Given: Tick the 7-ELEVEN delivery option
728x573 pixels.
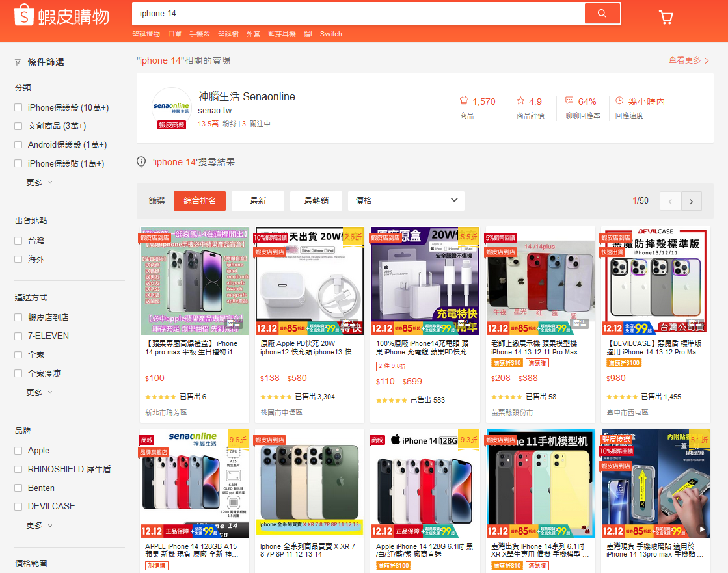Looking at the screenshot, I should tap(19, 336).
